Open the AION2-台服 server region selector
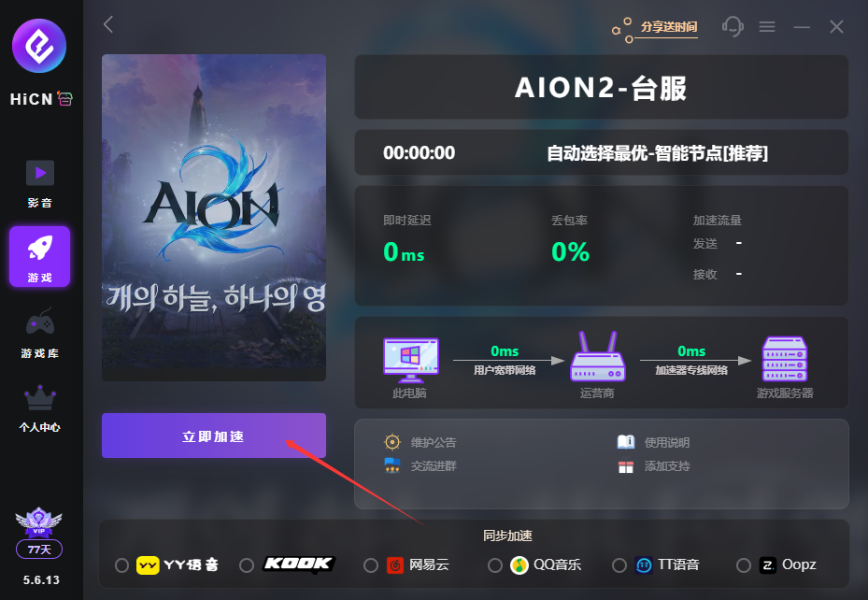The width and height of the screenshot is (868, 600). click(x=601, y=87)
